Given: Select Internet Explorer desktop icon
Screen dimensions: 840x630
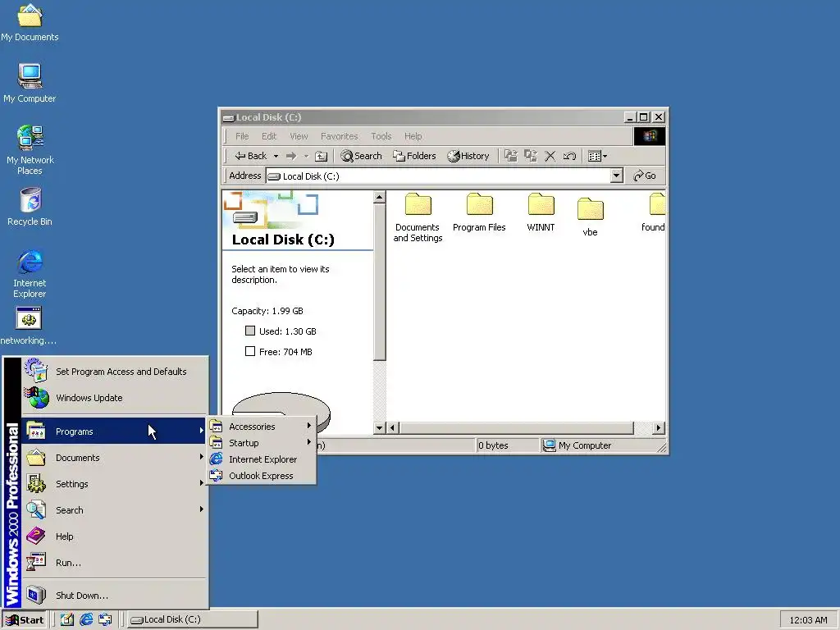Looking at the screenshot, I should tap(30, 274).
